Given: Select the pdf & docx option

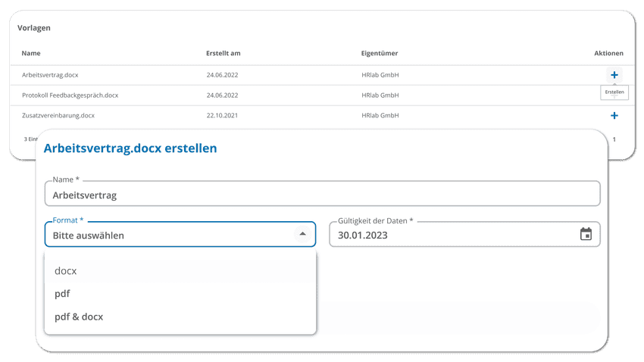Looking at the screenshot, I should tap(180, 317).
